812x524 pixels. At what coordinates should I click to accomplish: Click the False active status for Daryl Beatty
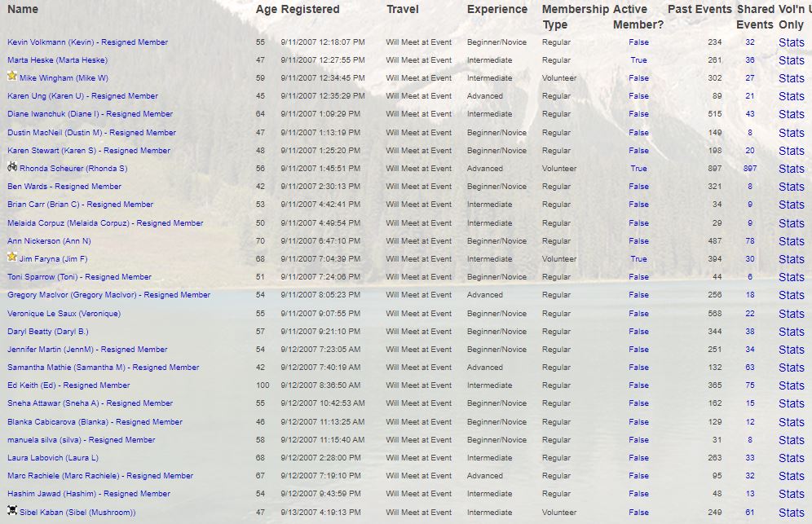point(638,332)
